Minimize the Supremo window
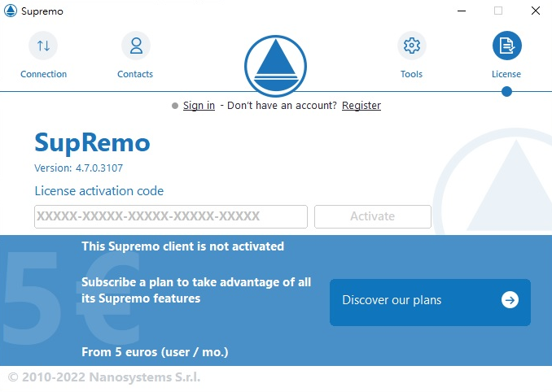Screen dimensions: 552x392 pos(461,11)
